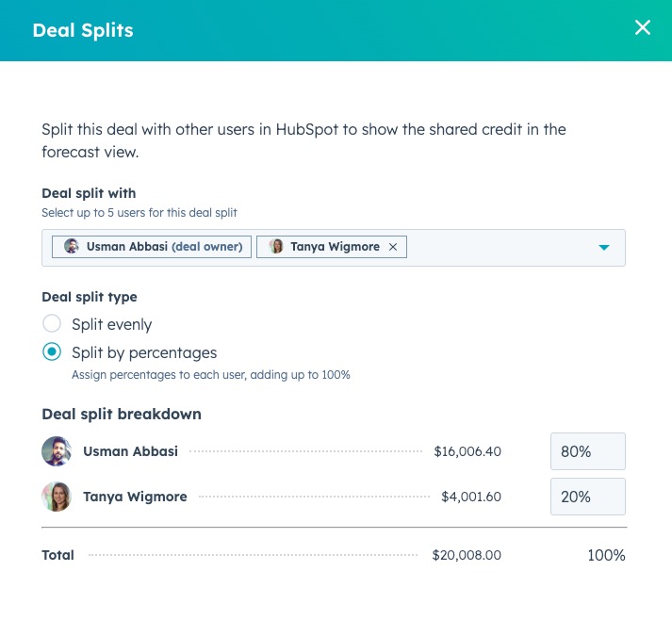Click the empty area of the user selection box
672x620 pixels.
[x=500, y=248]
